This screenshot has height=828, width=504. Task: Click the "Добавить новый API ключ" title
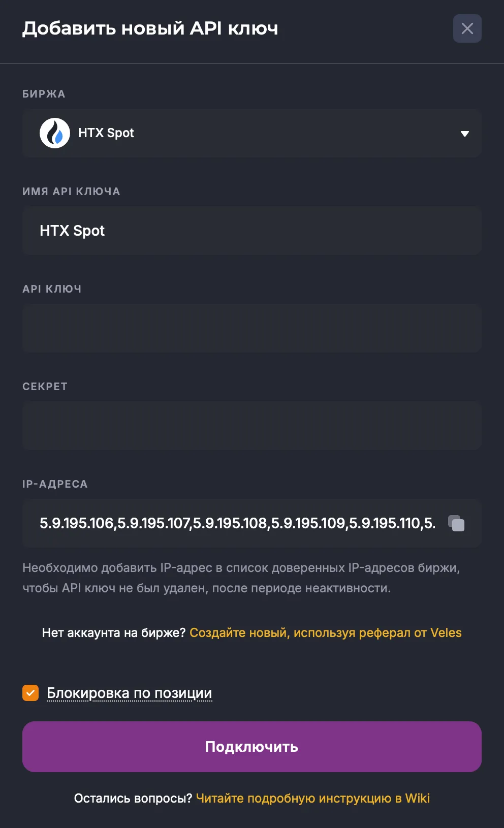(x=150, y=28)
